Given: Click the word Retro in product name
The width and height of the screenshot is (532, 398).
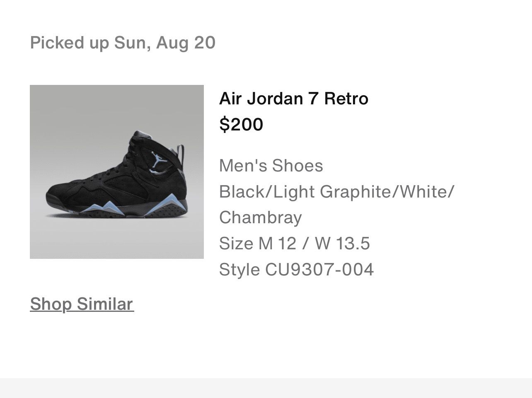Looking at the screenshot, I should 346,99.
